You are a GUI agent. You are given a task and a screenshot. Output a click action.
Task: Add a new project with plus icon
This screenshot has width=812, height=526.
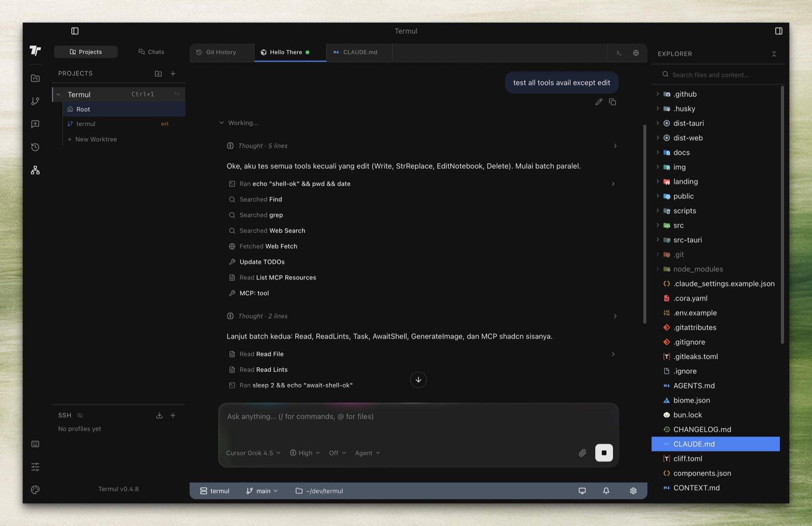pyautogui.click(x=173, y=73)
